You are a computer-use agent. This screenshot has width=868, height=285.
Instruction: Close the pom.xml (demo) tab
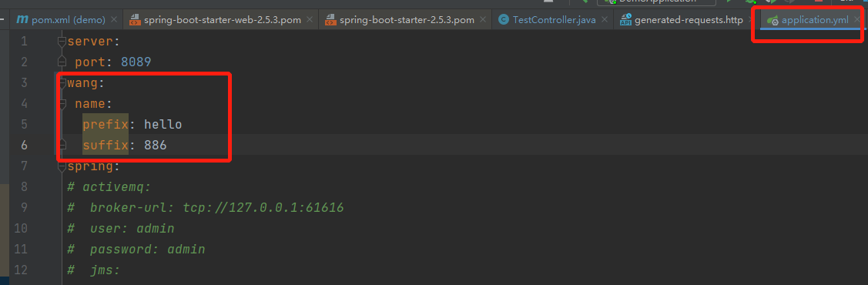pyautogui.click(x=114, y=20)
